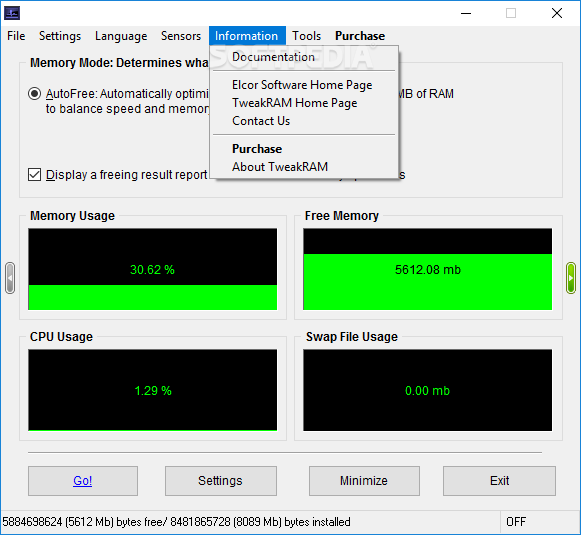Click the Exit button
This screenshot has width=581, height=535.
(499, 481)
